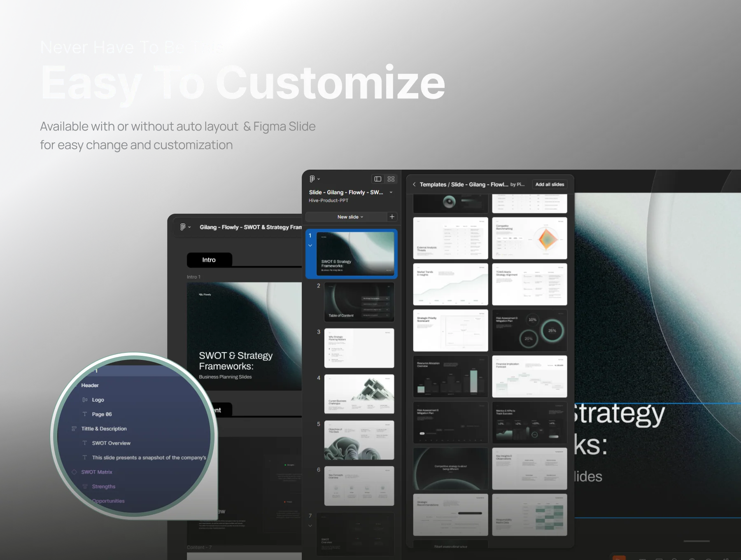
Task: Switch to grid view layout icon
Action: [391, 179]
